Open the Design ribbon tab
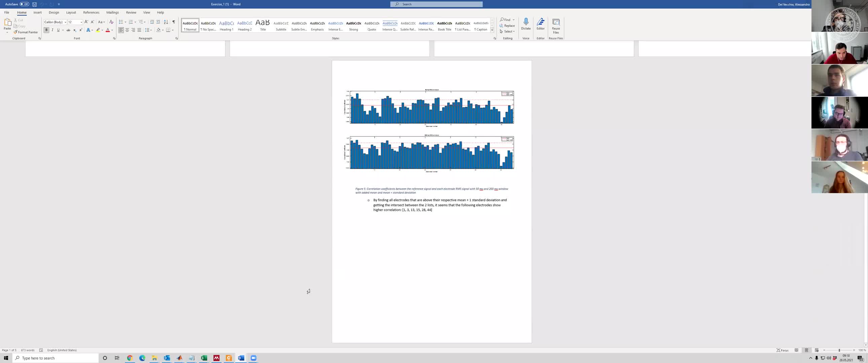 tap(54, 12)
